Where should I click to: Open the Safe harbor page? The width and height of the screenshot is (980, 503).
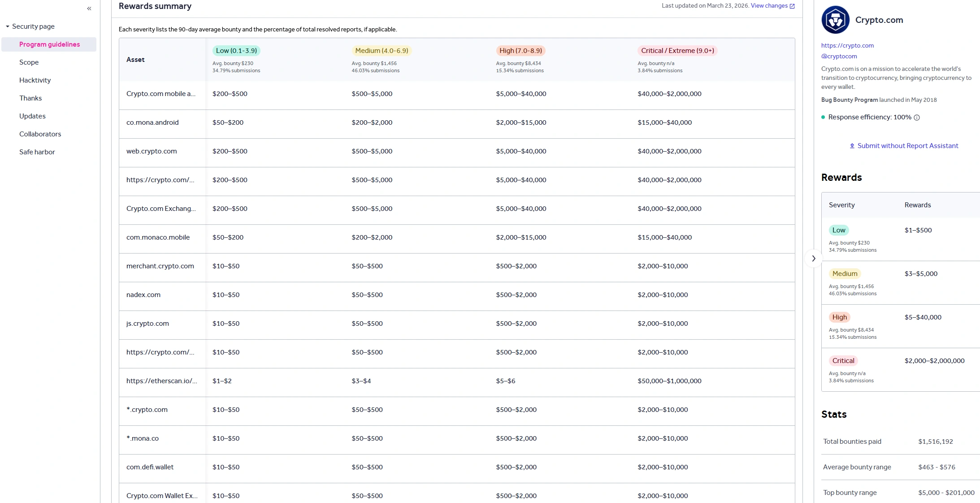pos(37,152)
